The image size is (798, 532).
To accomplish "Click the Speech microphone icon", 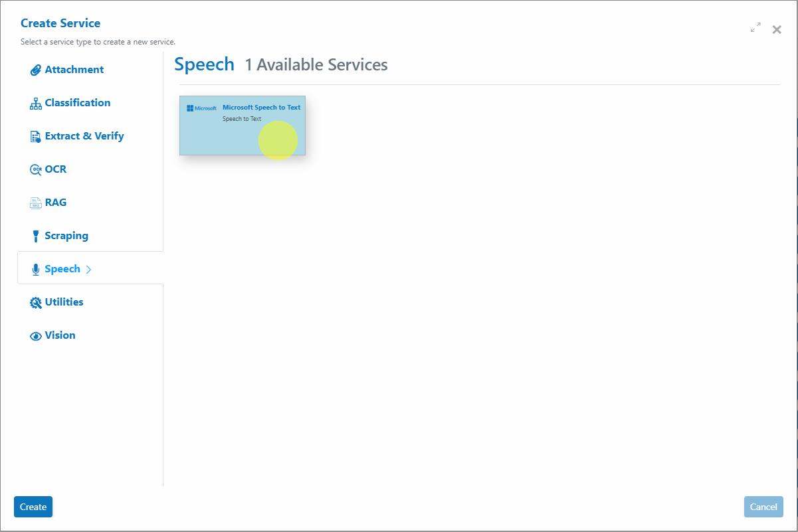I will pyautogui.click(x=36, y=270).
